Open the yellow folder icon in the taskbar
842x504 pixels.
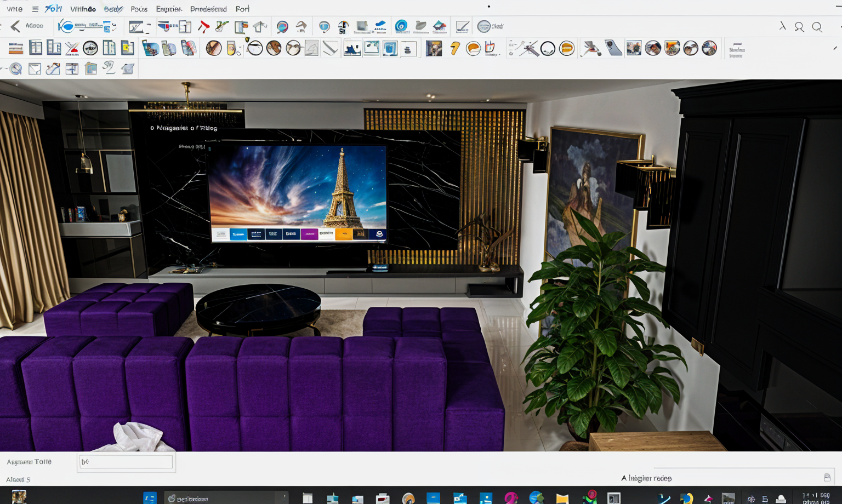(x=562, y=498)
